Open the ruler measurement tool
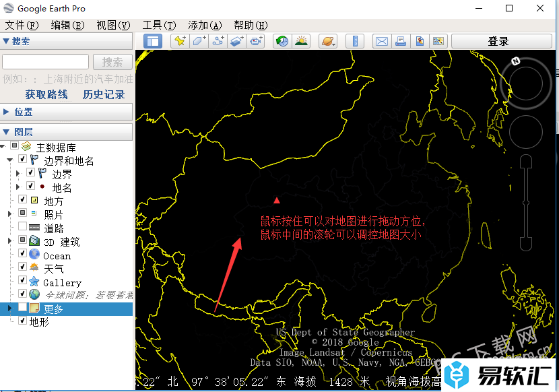 (355, 41)
